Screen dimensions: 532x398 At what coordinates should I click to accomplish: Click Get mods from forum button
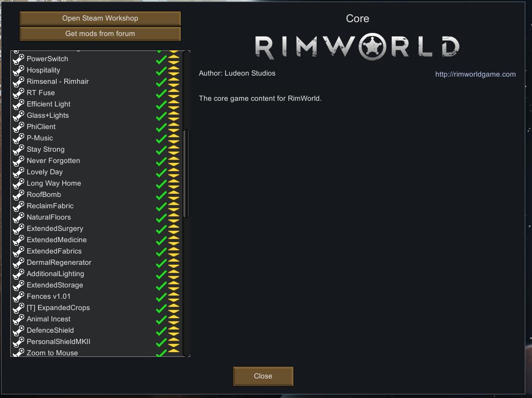point(100,33)
